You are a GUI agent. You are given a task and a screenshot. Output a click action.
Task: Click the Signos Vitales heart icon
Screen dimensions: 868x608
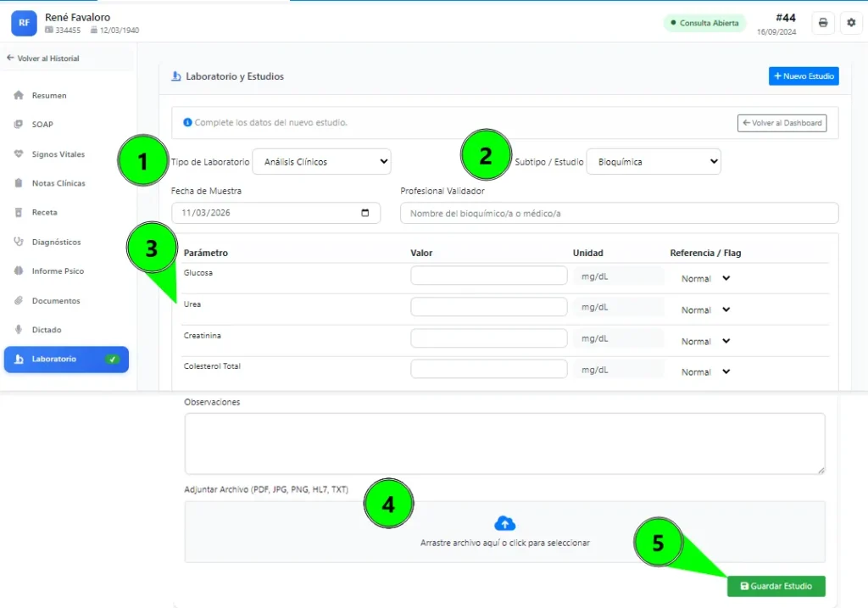click(x=19, y=153)
